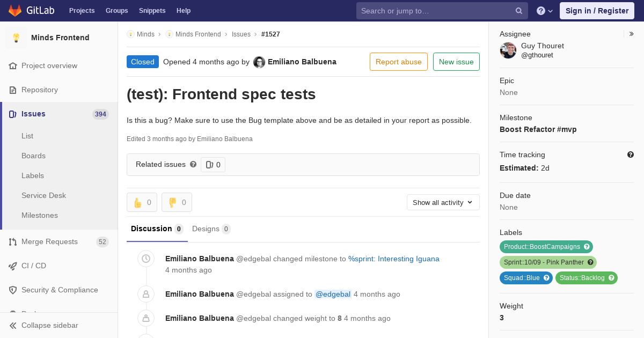This screenshot has width=644, height=338.
Task: Click the Search or jump to field
Action: click(435, 11)
